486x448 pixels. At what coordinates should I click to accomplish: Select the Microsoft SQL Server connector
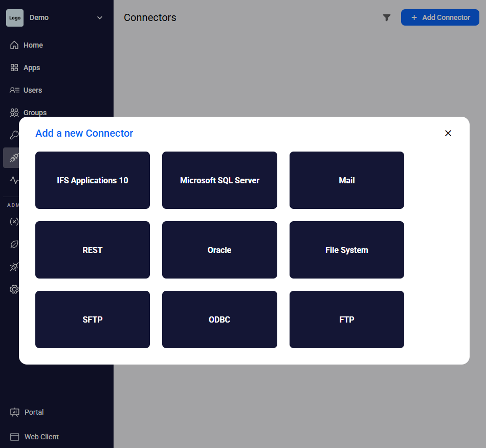pos(219,180)
